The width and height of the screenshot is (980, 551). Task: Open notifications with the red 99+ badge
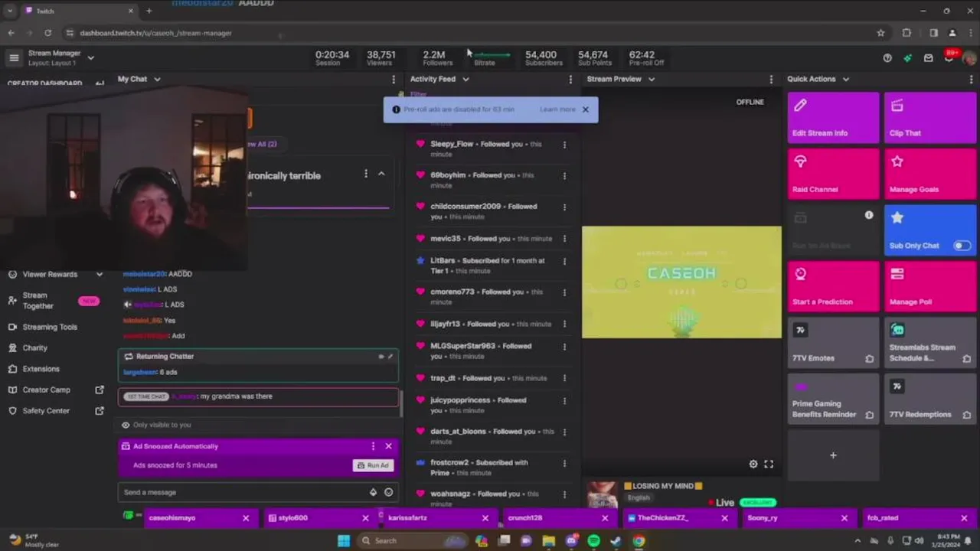point(949,57)
